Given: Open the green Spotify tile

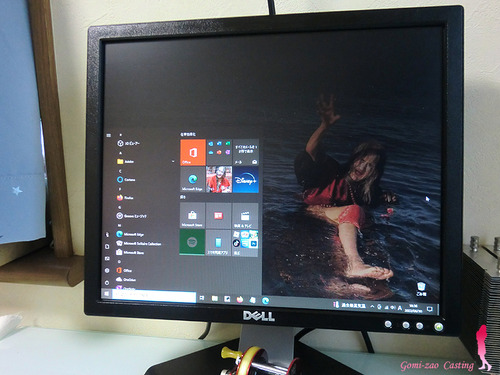Looking at the screenshot, I should coord(192,242).
